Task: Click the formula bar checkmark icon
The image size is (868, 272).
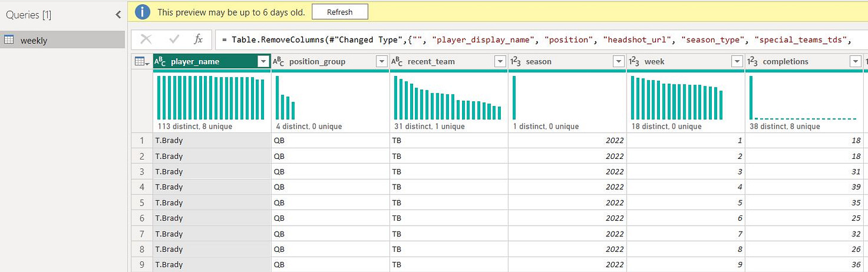Action: pyautogui.click(x=174, y=39)
